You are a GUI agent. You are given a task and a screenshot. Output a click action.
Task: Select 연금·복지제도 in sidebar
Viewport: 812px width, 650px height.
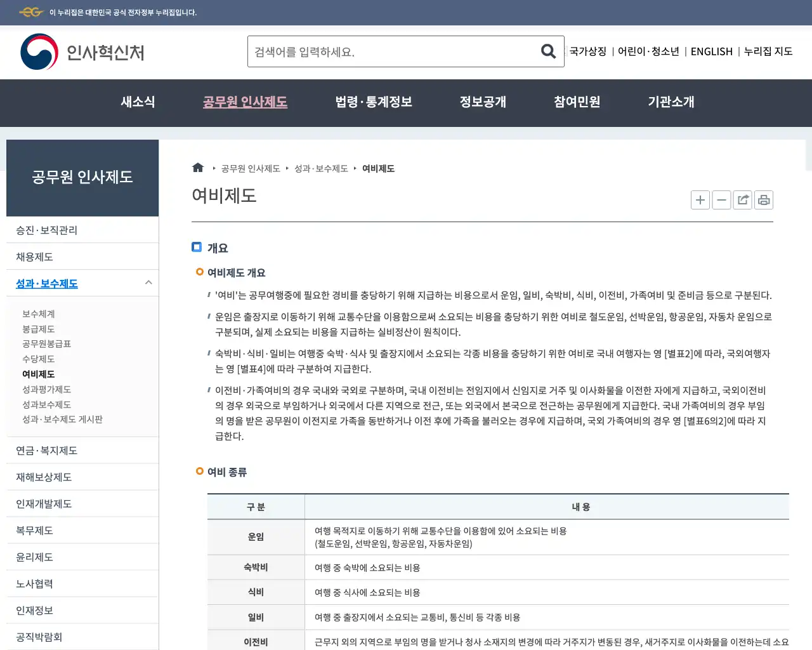pos(82,450)
